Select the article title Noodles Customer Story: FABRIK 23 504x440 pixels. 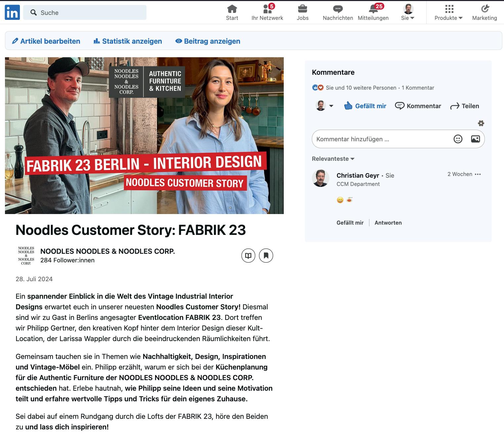131,230
